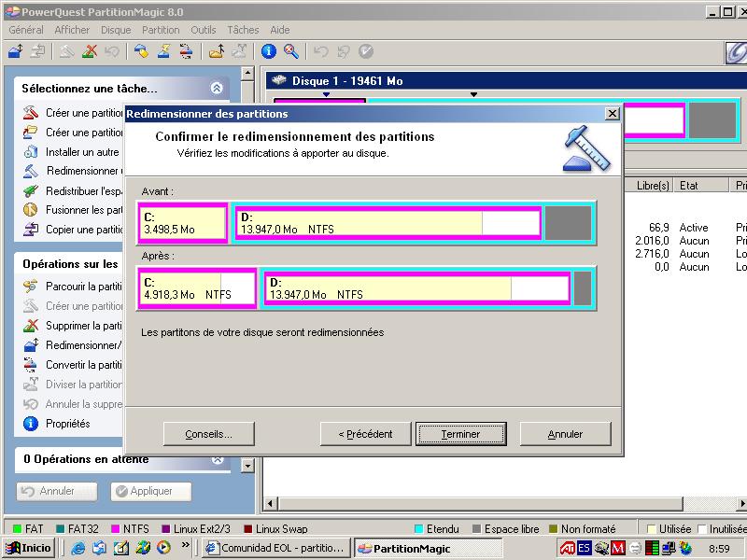Image resolution: width=747 pixels, height=560 pixels.
Task: Open the Général menu
Action: (26, 30)
